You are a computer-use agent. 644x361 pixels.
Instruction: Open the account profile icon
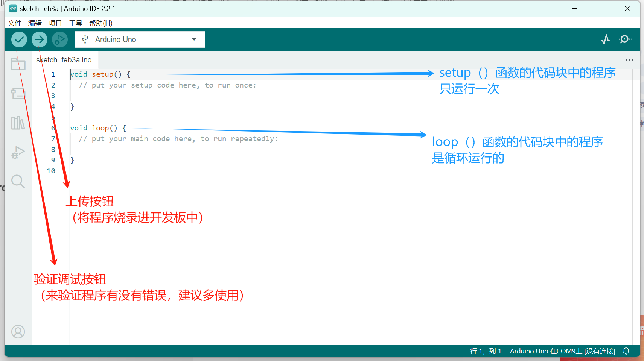[18, 332]
